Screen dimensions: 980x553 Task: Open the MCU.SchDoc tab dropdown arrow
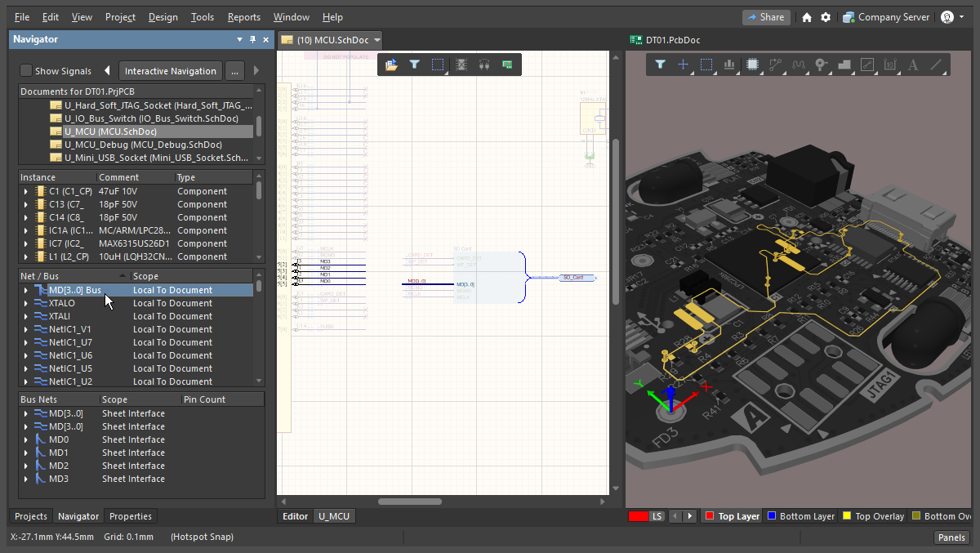(377, 40)
